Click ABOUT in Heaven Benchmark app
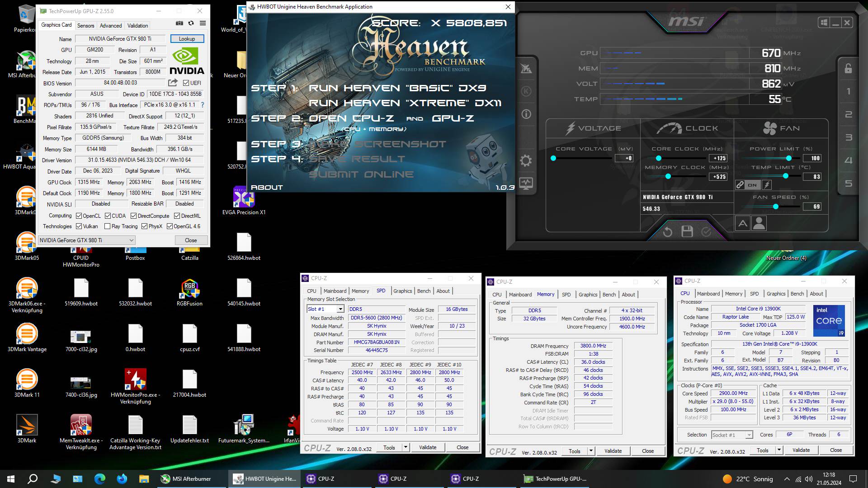The image size is (868, 488). point(267,188)
